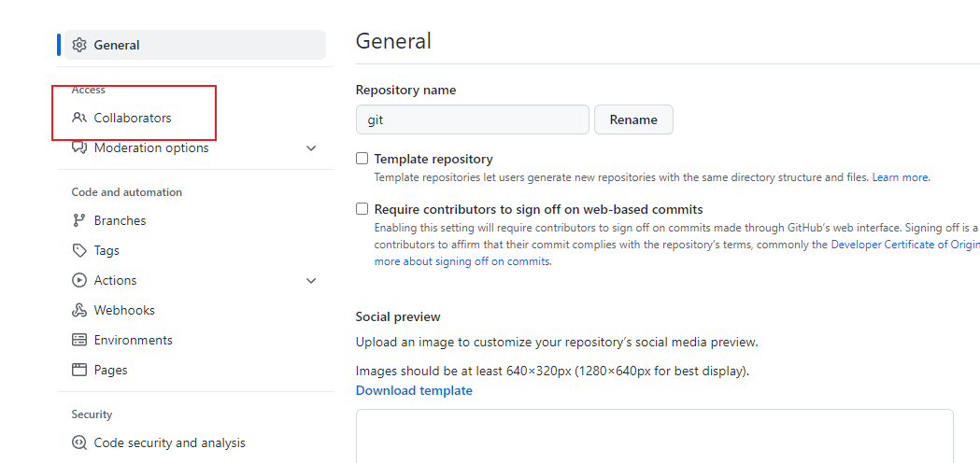Image resolution: width=980 pixels, height=463 pixels.
Task: Focus the Repository name input field
Action: point(473,119)
